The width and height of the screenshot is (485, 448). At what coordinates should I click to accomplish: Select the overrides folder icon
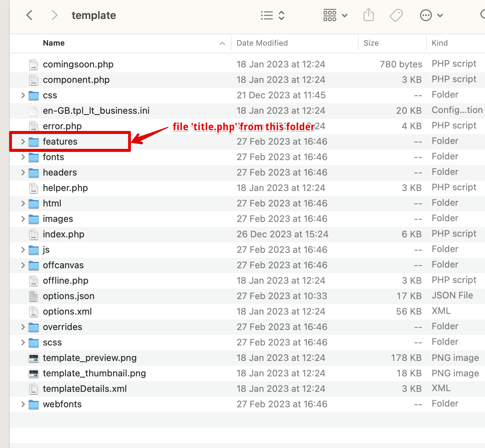(x=34, y=327)
